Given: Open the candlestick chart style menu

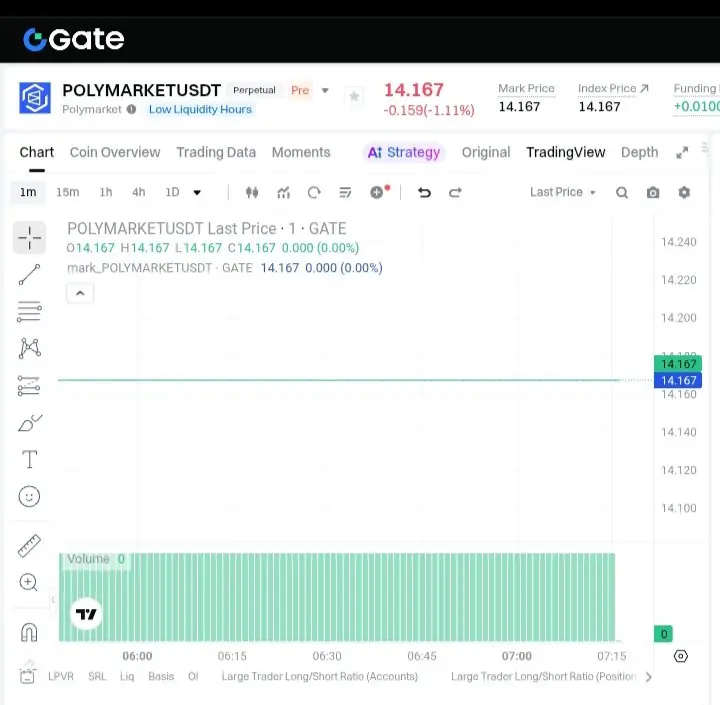Looking at the screenshot, I should 252,192.
